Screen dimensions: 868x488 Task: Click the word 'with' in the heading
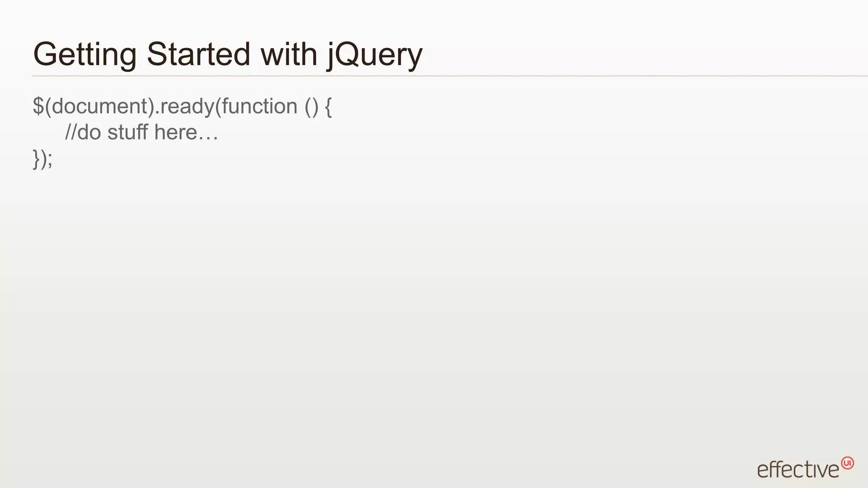point(289,54)
